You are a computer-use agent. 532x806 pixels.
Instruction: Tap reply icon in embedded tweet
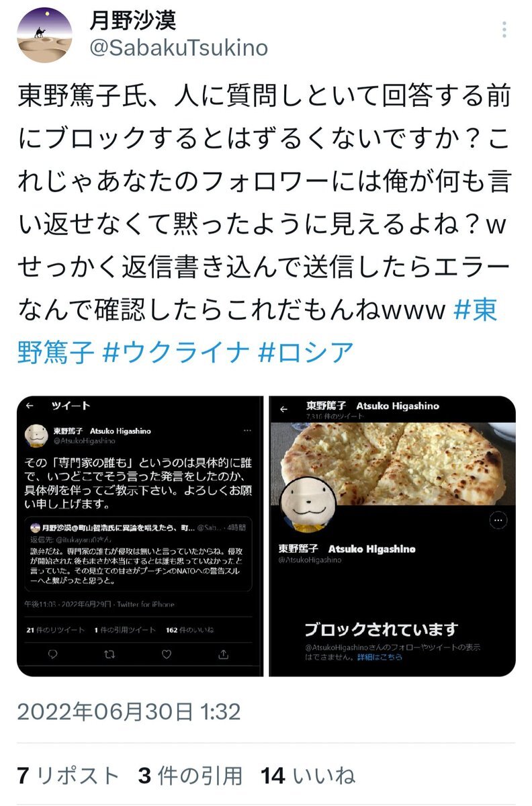pos(53,654)
